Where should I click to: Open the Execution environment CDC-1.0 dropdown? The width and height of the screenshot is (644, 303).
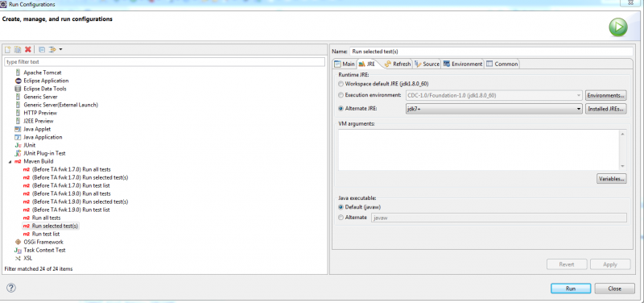[x=493, y=95]
